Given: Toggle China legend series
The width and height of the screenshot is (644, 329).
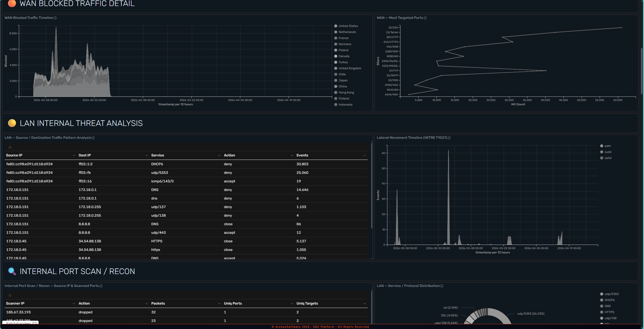Looking at the screenshot, I should [x=341, y=86].
